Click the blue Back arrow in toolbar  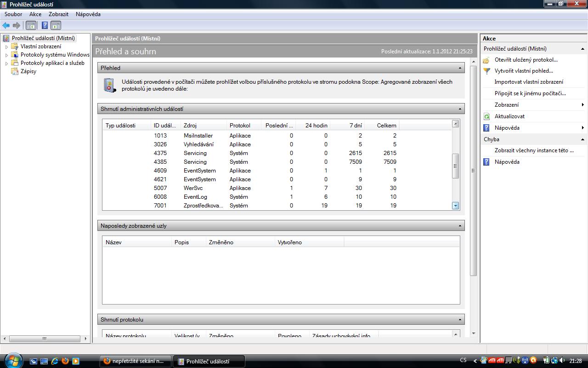point(6,26)
